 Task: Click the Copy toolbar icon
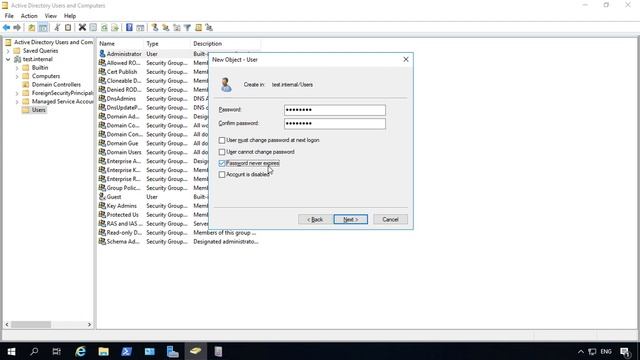68,27
